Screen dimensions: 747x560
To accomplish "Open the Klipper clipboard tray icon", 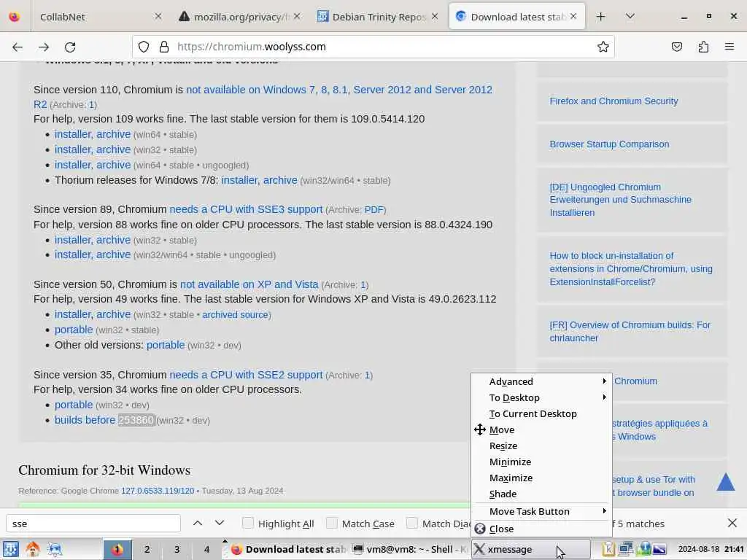I will tap(608, 549).
